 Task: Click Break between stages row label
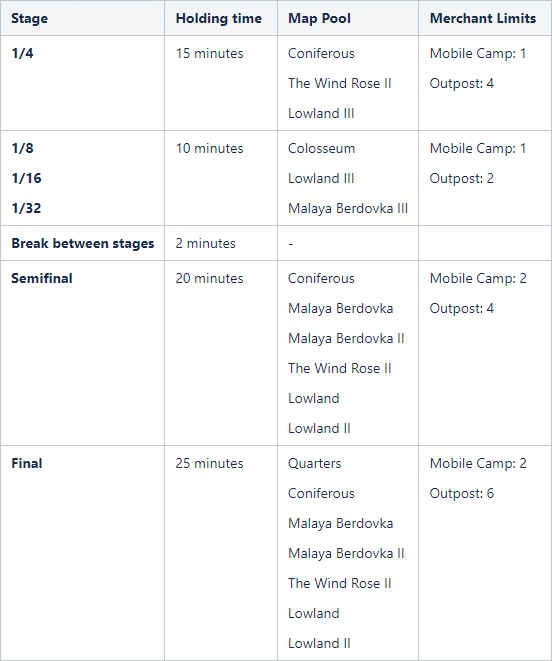pyautogui.click(x=83, y=244)
